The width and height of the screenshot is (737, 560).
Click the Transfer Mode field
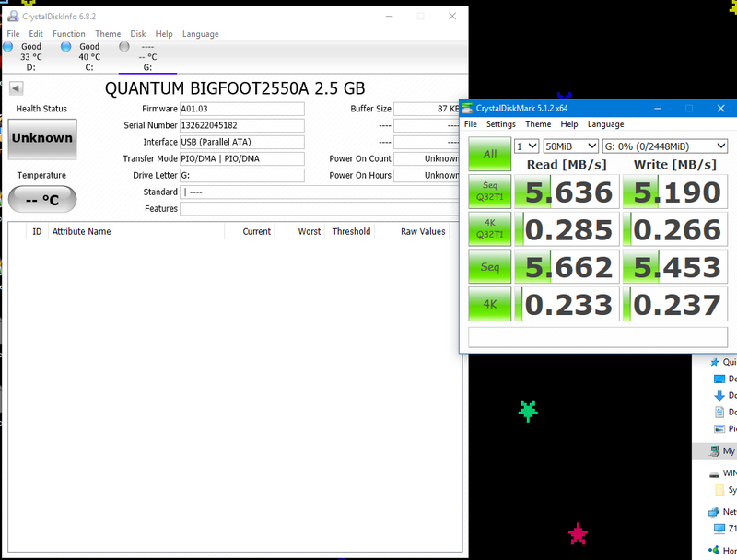point(242,158)
